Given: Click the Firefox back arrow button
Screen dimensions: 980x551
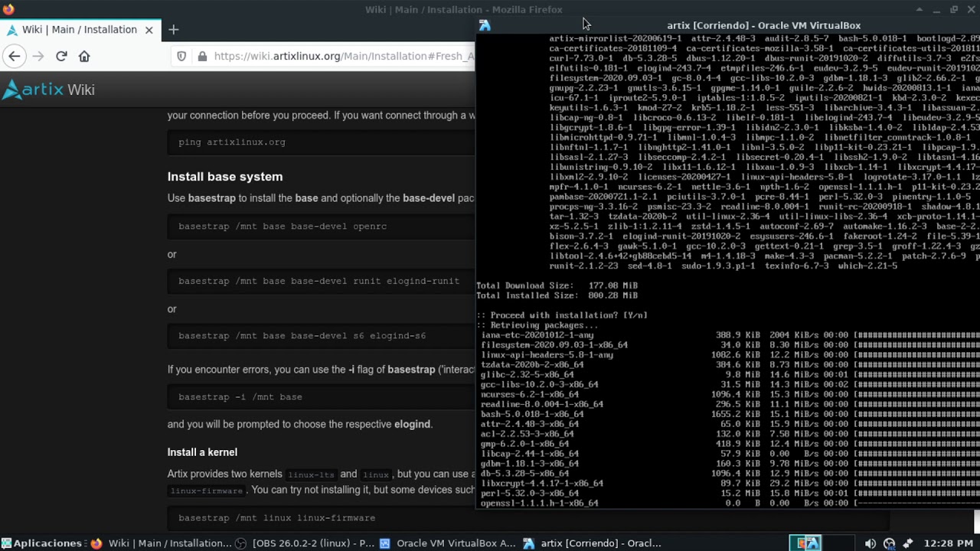Looking at the screenshot, I should tap(15, 56).
